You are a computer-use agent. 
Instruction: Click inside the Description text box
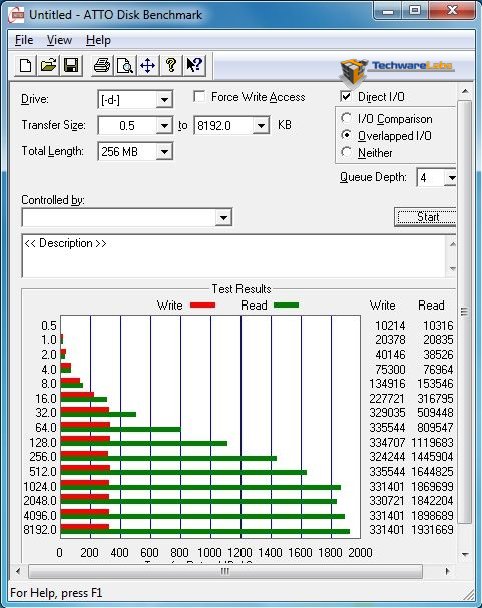click(233, 256)
